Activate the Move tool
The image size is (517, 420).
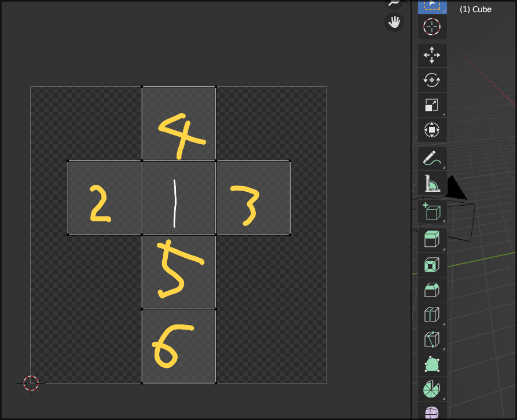pyautogui.click(x=432, y=55)
